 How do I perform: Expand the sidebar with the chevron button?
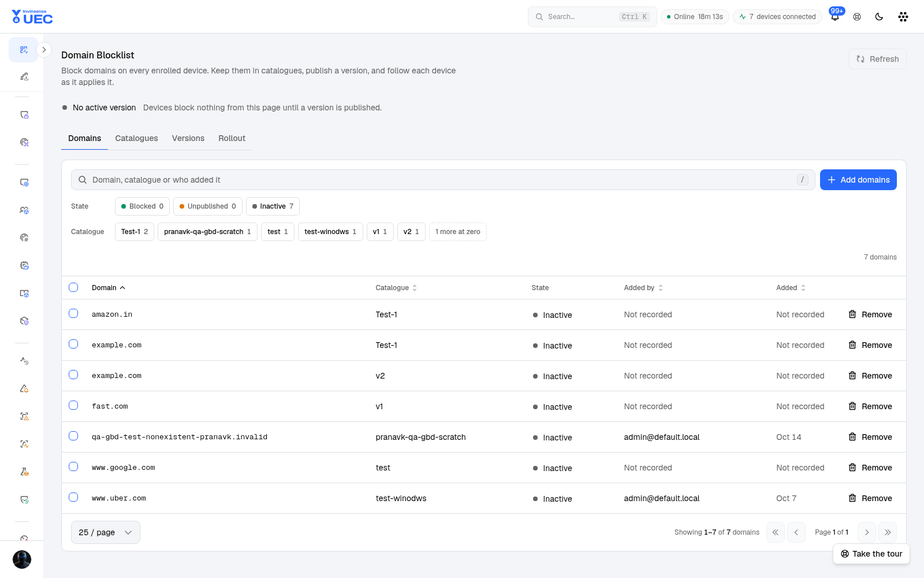click(44, 50)
